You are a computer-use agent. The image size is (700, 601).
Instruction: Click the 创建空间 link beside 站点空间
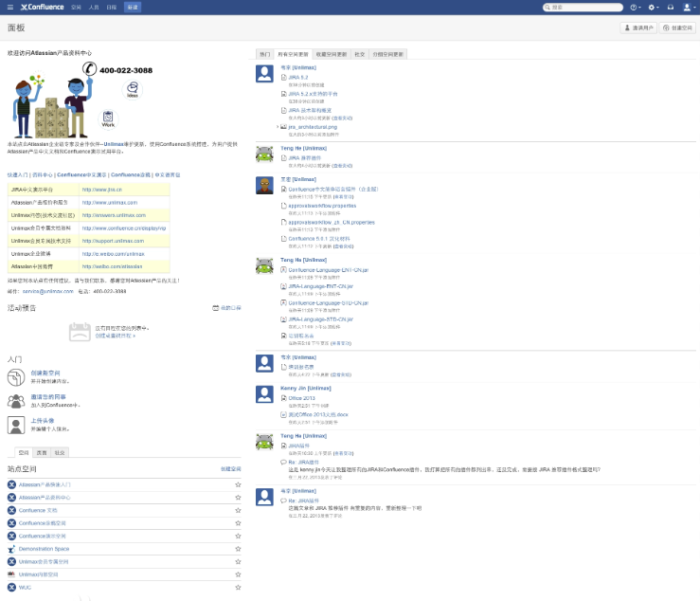tap(231, 468)
